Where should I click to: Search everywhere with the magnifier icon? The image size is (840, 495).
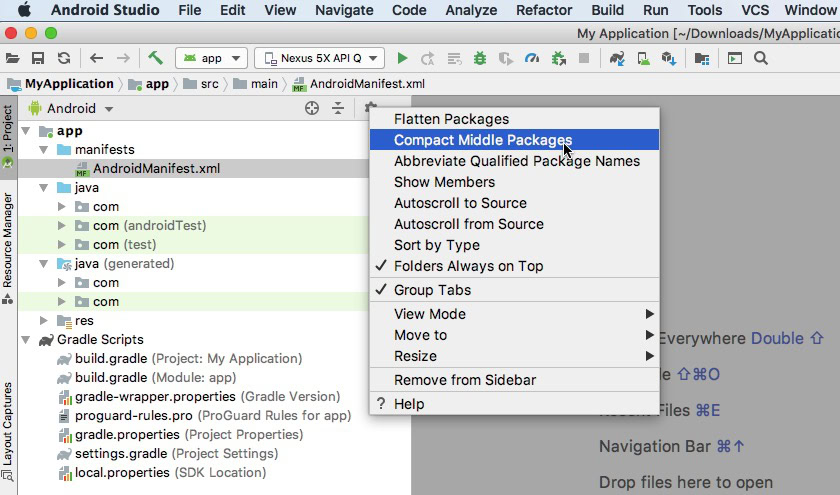pyautogui.click(x=761, y=58)
